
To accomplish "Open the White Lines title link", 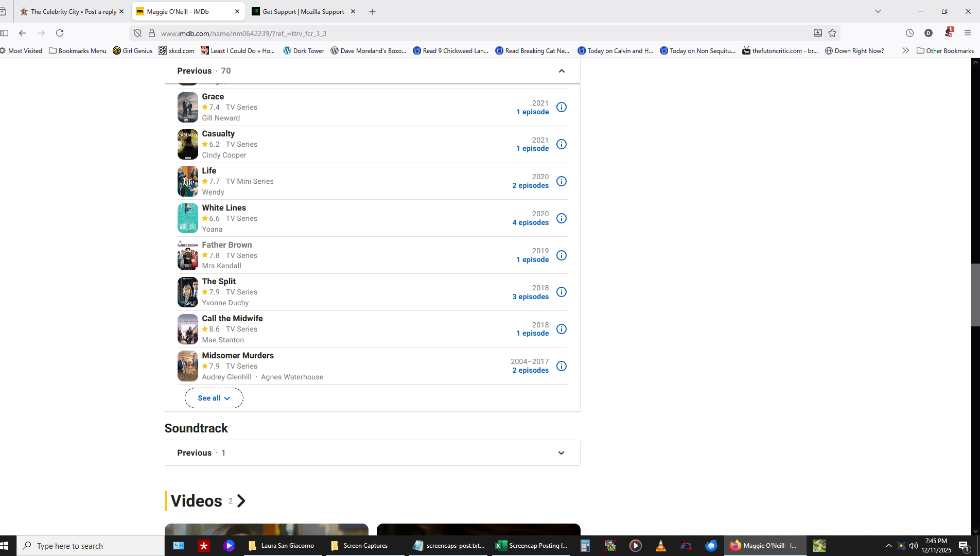I will tap(224, 207).
